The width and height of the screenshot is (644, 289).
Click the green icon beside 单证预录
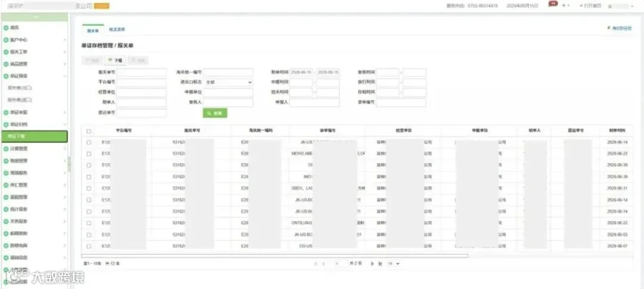[x=6, y=76]
